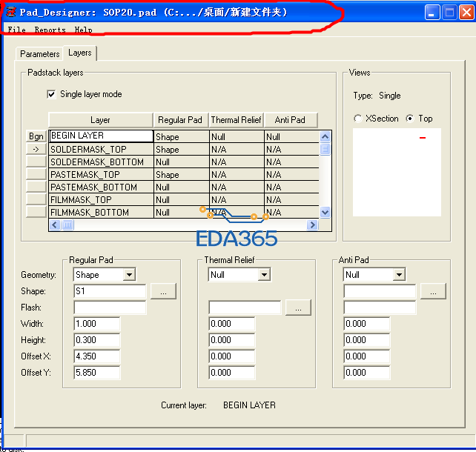The width and height of the screenshot is (476, 452).
Task: Switch to the Parameters tab
Action: 40,54
